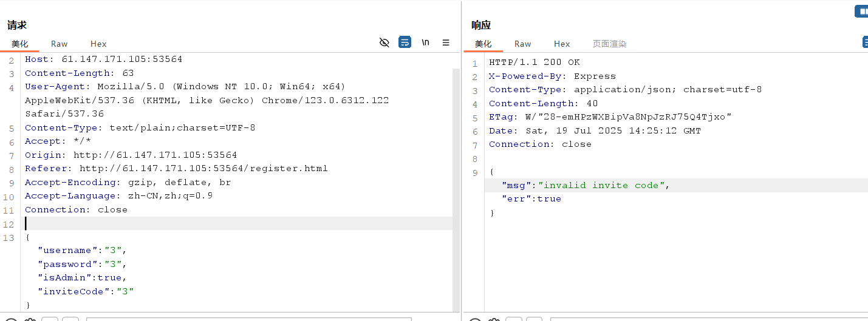868x321 pixels.
Task: Open the request panel hamburger options menu
Action: click(446, 42)
